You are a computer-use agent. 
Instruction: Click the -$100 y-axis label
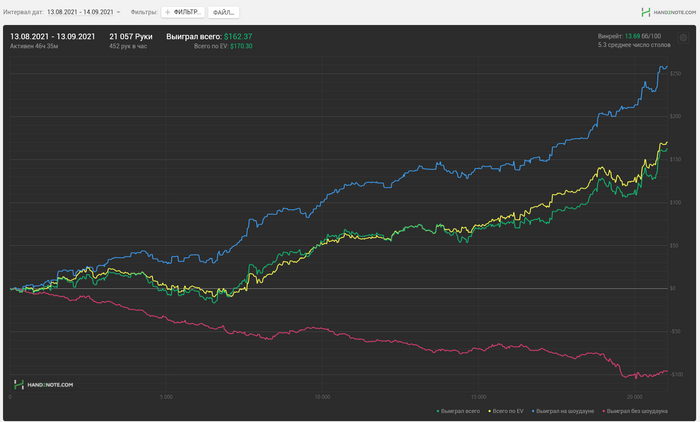pos(676,375)
